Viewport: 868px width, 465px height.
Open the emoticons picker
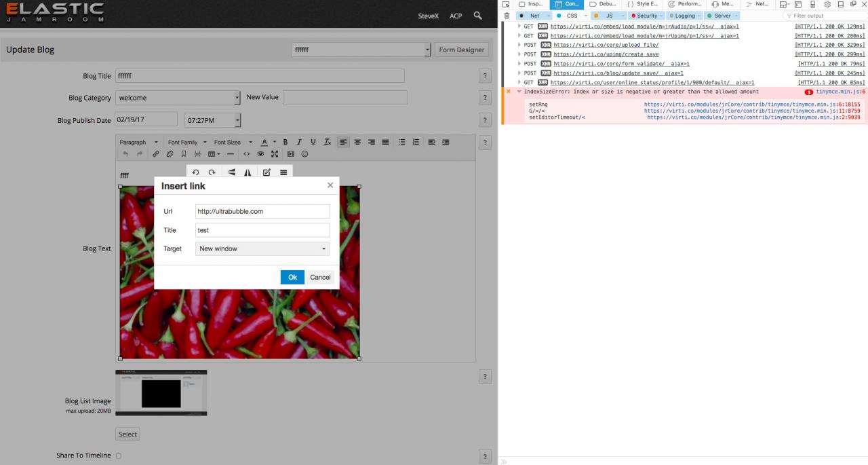304,154
